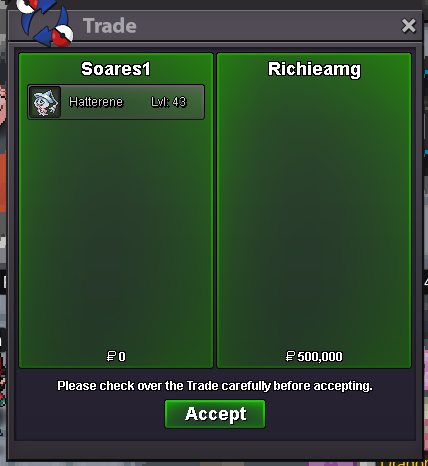Click the Trade window title bar
This screenshot has width=428, height=466.
click(215, 26)
